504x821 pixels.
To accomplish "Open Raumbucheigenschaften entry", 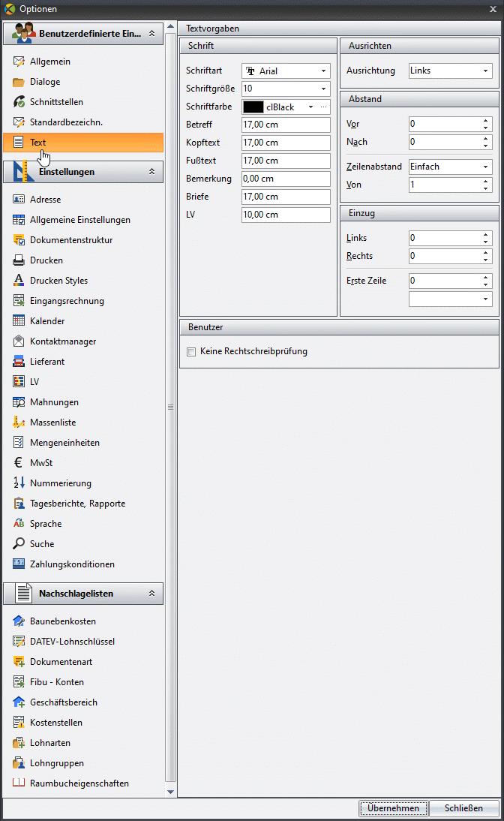I will (79, 783).
